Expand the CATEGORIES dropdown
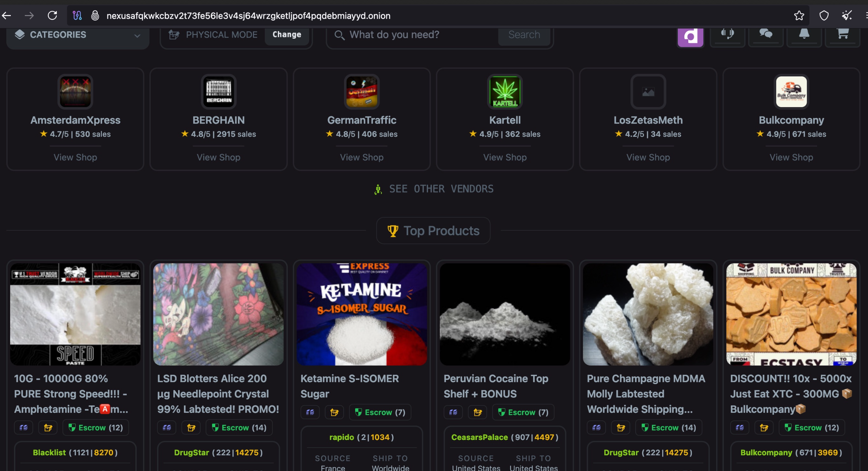Image resolution: width=868 pixels, height=471 pixels. pyautogui.click(x=77, y=35)
